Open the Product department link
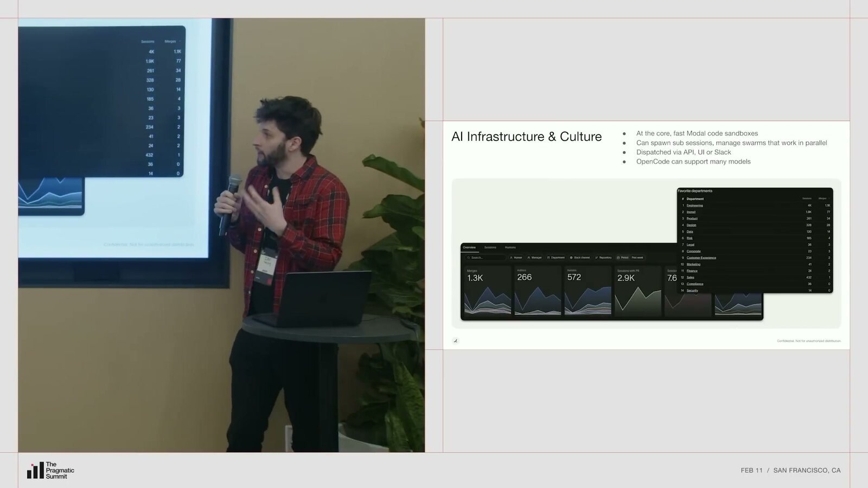 click(692, 219)
